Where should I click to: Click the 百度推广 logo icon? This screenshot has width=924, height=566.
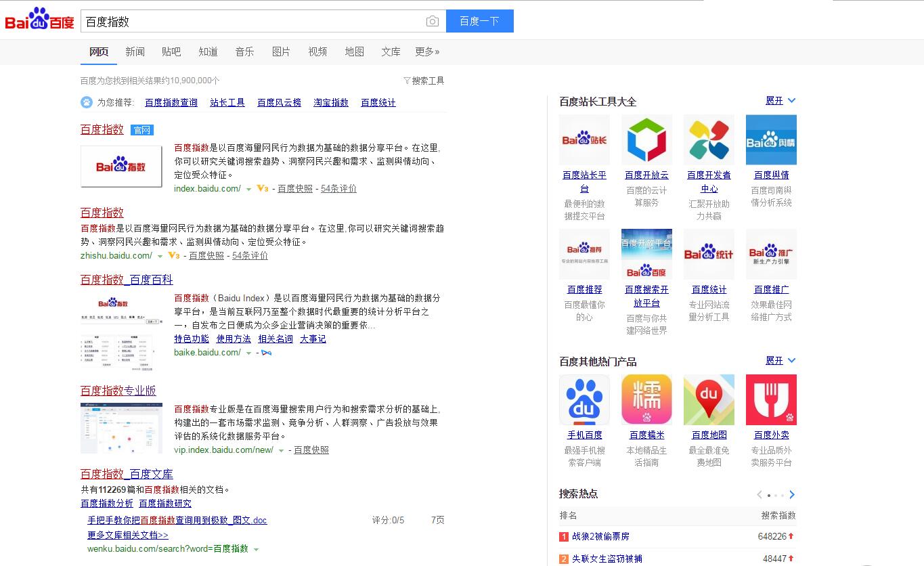(x=771, y=254)
